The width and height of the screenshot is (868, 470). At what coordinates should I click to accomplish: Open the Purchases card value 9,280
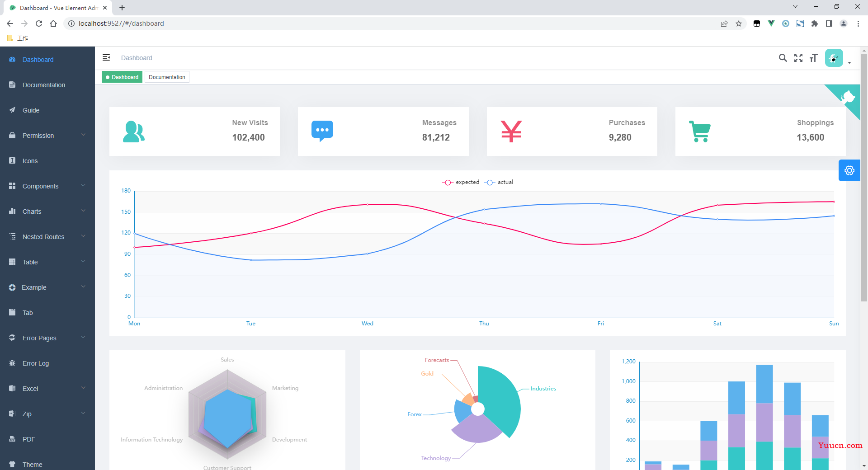620,137
